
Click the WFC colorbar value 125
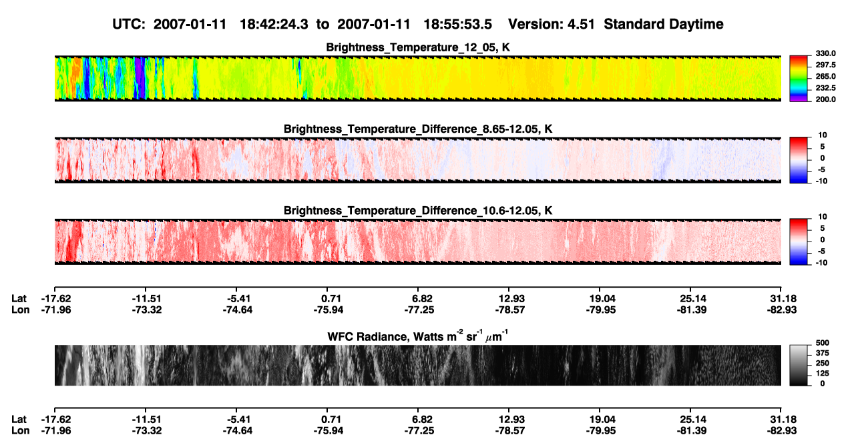coord(822,373)
